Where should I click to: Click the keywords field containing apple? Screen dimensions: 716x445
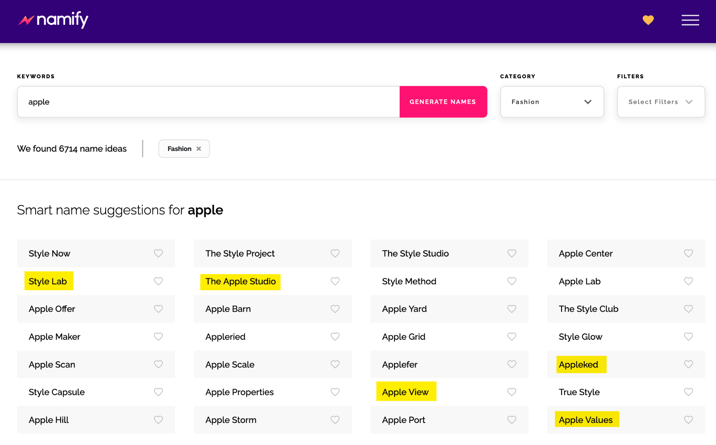click(x=208, y=102)
